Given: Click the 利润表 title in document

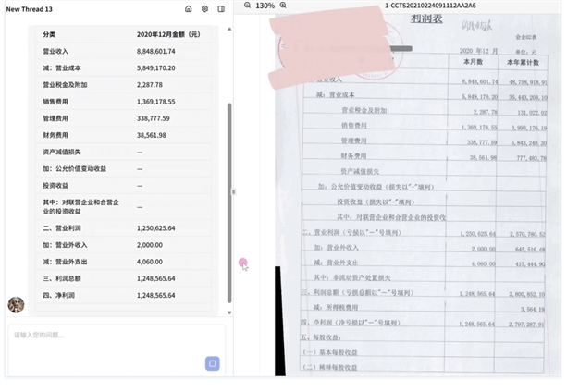Looking at the screenshot, I should coord(426,18).
